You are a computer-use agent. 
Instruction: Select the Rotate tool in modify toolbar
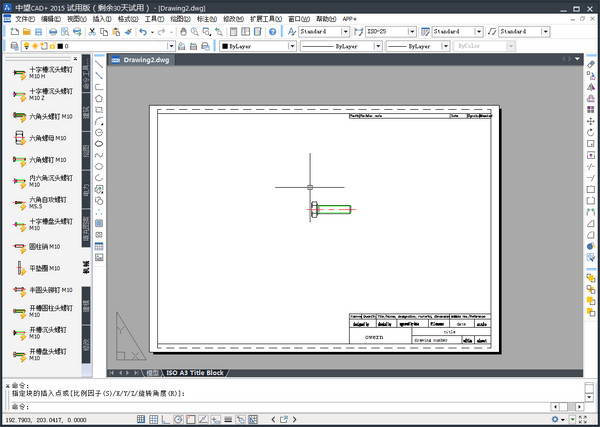pyautogui.click(x=590, y=132)
